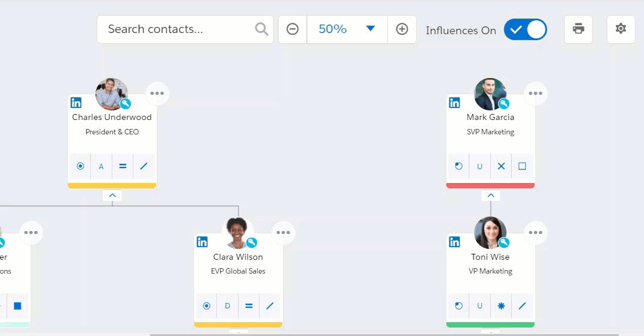Click the zoom out minus icon

(x=293, y=29)
